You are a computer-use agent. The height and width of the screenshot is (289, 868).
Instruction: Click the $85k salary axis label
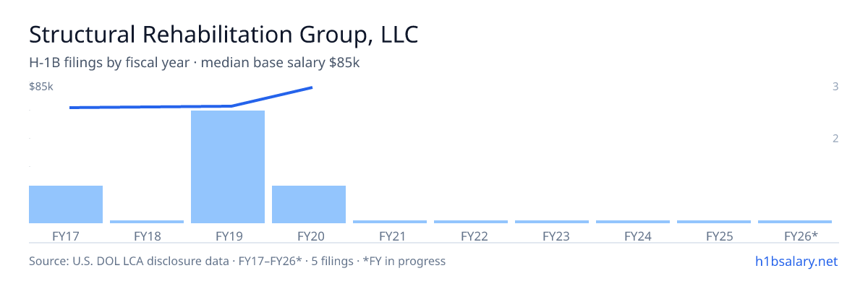(41, 87)
